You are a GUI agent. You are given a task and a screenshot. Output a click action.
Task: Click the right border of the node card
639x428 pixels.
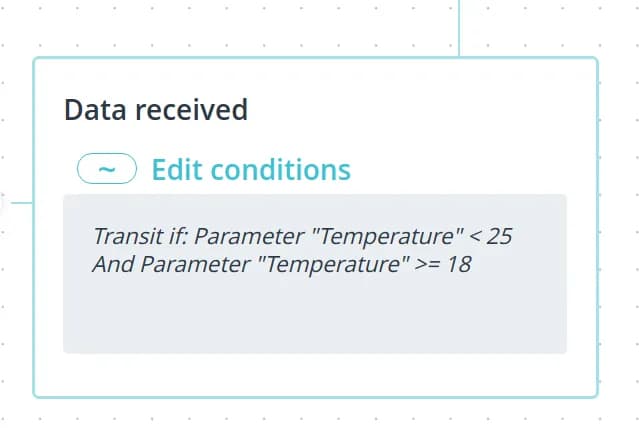(x=597, y=228)
